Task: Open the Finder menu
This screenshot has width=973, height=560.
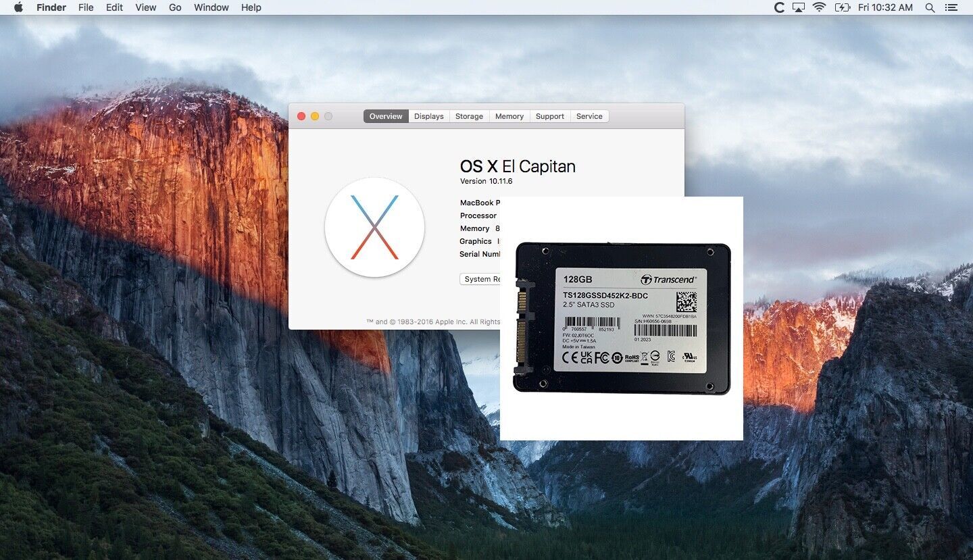Action: pyautogui.click(x=51, y=7)
